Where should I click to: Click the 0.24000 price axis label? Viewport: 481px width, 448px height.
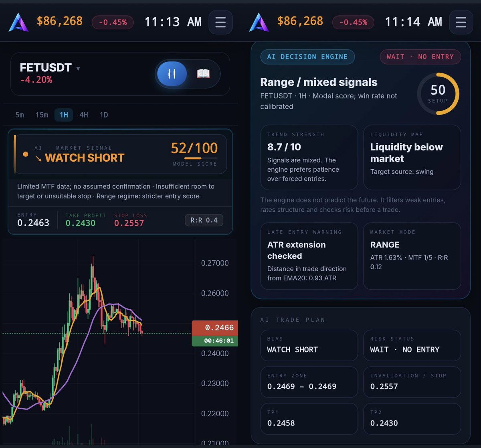[x=215, y=353]
